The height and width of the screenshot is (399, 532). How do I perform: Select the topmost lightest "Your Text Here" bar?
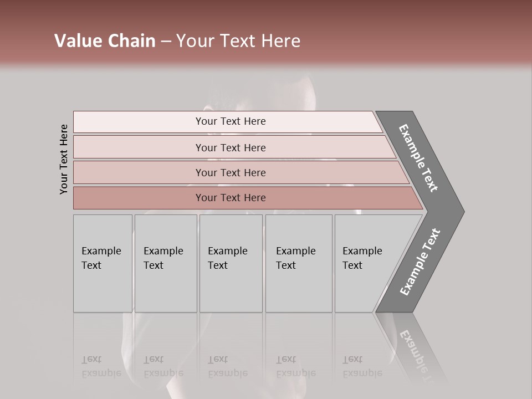[230, 121]
